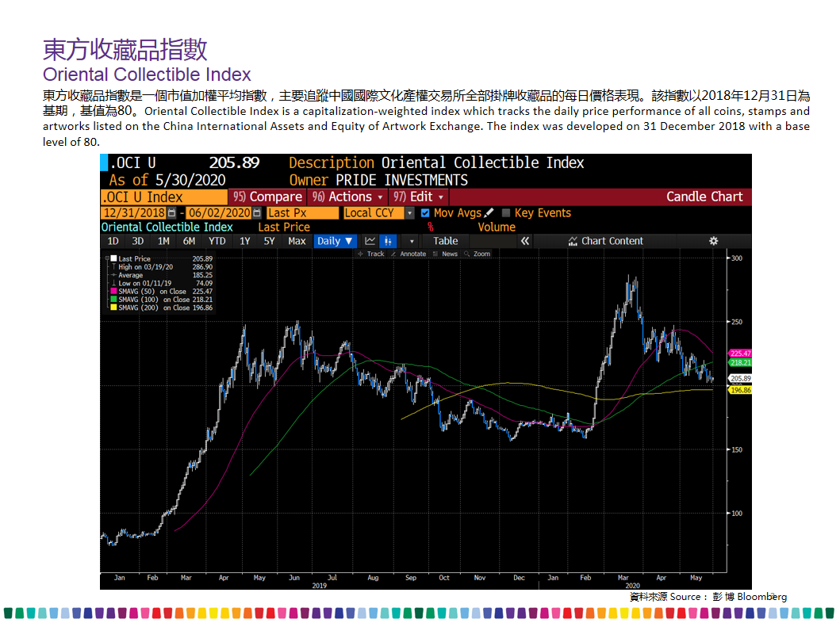Select the 1M range tab
The height and width of the screenshot is (623, 840).
pos(163,241)
